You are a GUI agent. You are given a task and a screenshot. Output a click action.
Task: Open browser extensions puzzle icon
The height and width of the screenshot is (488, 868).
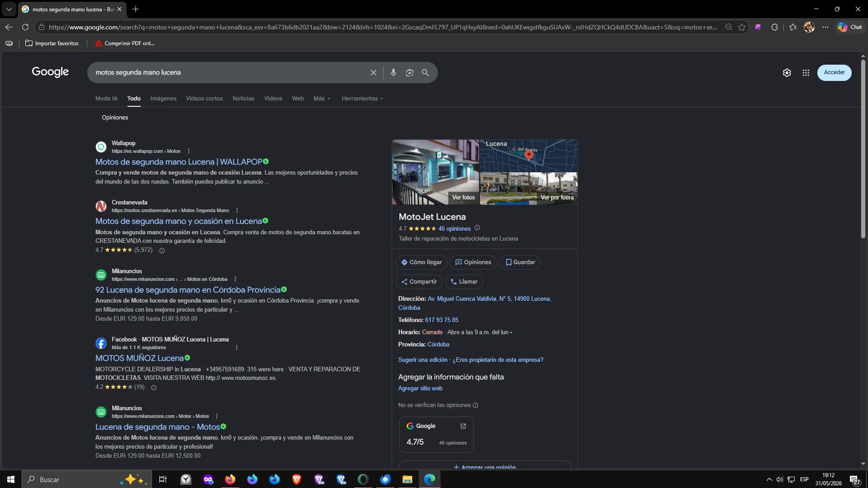(774, 27)
